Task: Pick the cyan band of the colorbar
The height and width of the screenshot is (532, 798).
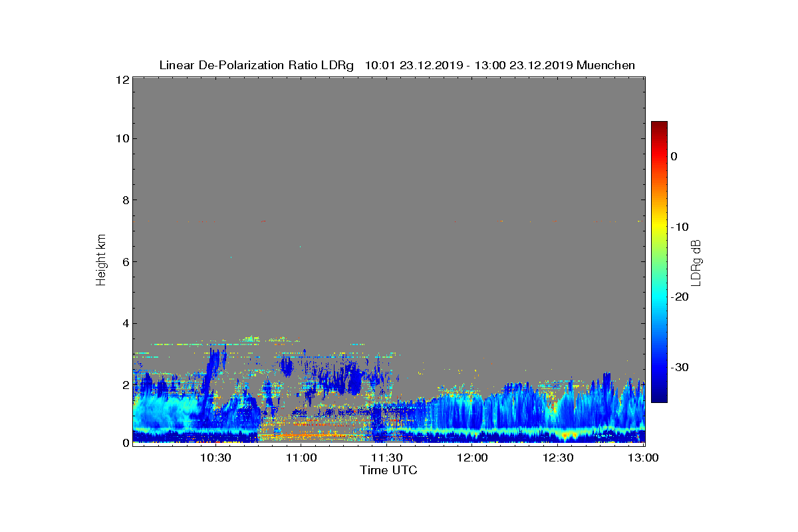Action: tap(659, 297)
